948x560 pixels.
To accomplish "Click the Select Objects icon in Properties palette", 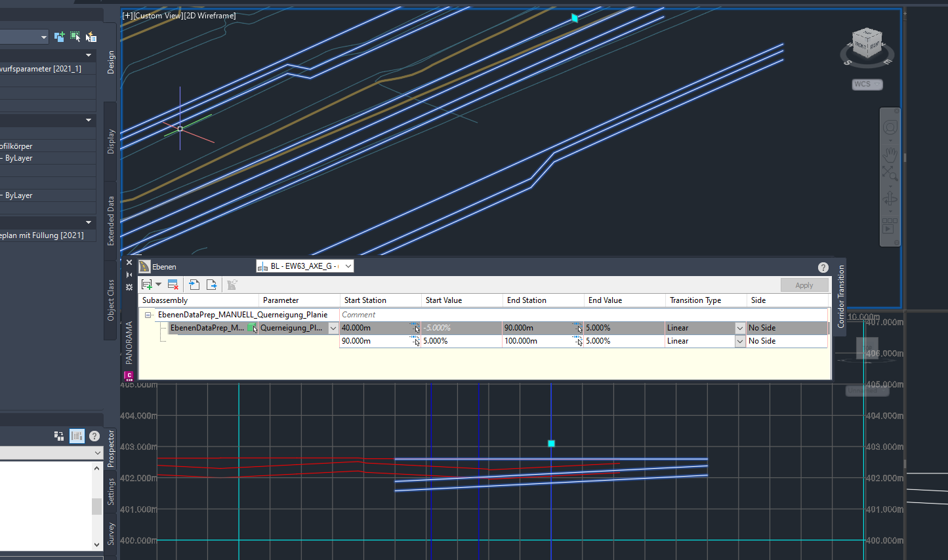I will click(x=75, y=37).
